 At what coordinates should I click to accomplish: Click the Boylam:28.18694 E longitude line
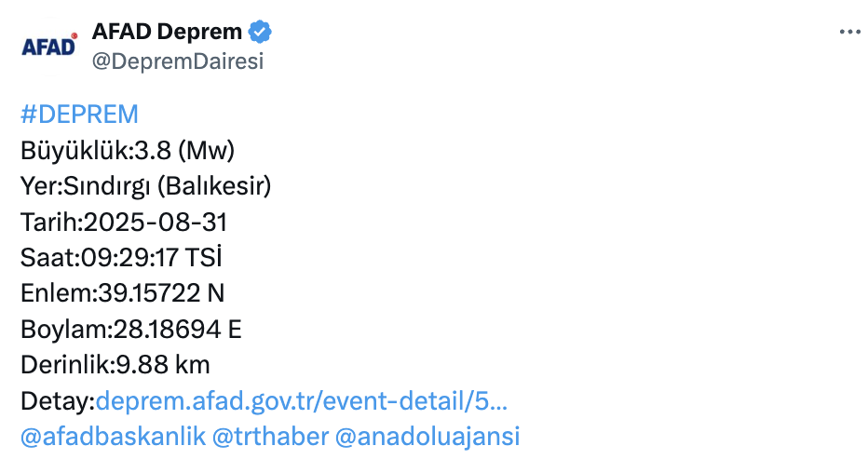[x=131, y=330]
